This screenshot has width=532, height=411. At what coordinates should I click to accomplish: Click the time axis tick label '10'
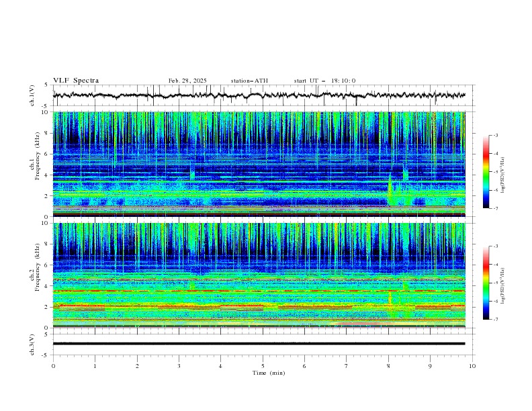tap(472, 366)
